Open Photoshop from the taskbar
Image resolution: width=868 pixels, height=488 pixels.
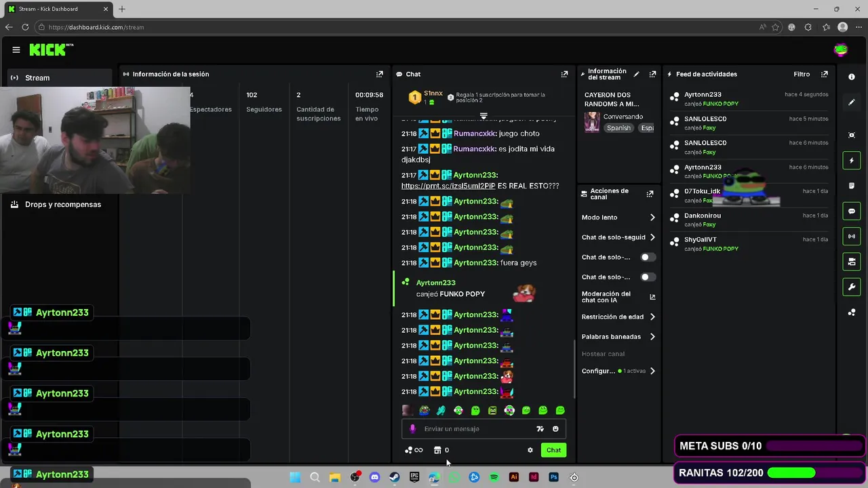(553, 477)
